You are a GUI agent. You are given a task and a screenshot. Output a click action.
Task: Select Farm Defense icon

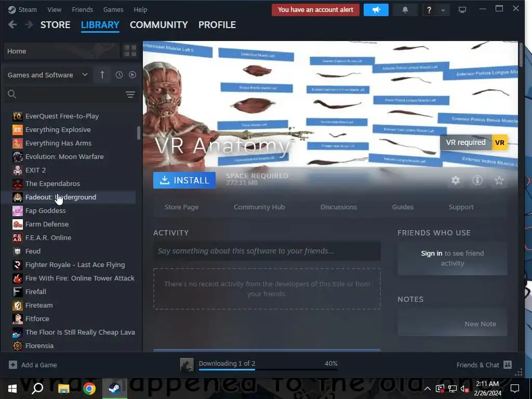pyautogui.click(x=17, y=224)
